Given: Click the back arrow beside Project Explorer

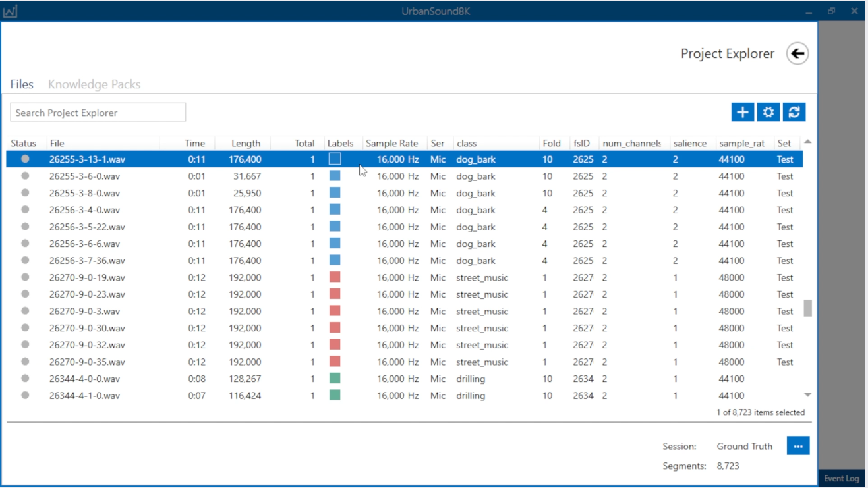Looking at the screenshot, I should 797,53.
